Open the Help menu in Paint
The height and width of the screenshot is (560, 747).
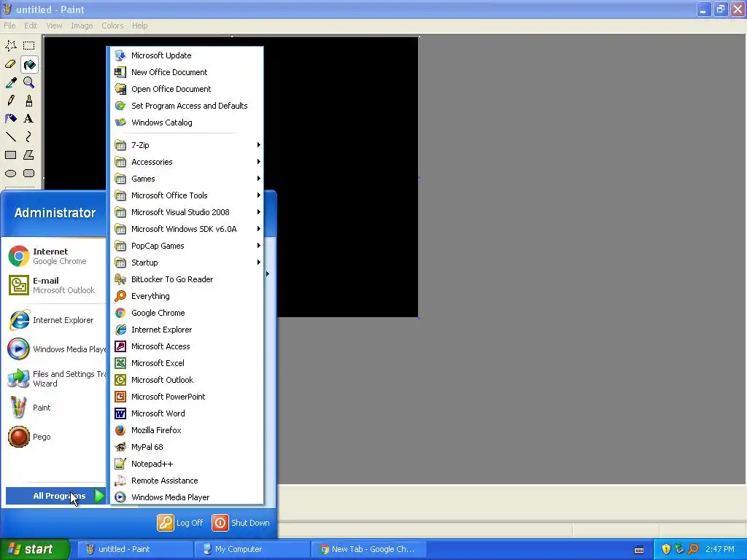click(139, 26)
